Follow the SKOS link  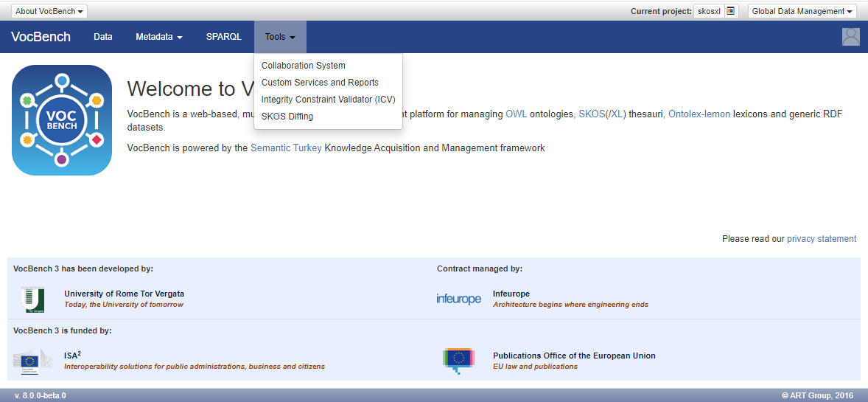(591, 114)
